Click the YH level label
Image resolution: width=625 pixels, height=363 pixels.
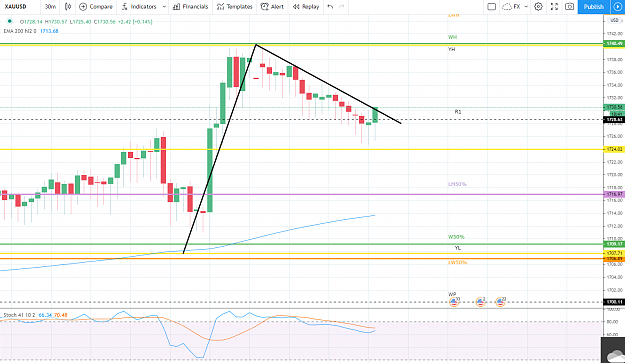pos(452,49)
